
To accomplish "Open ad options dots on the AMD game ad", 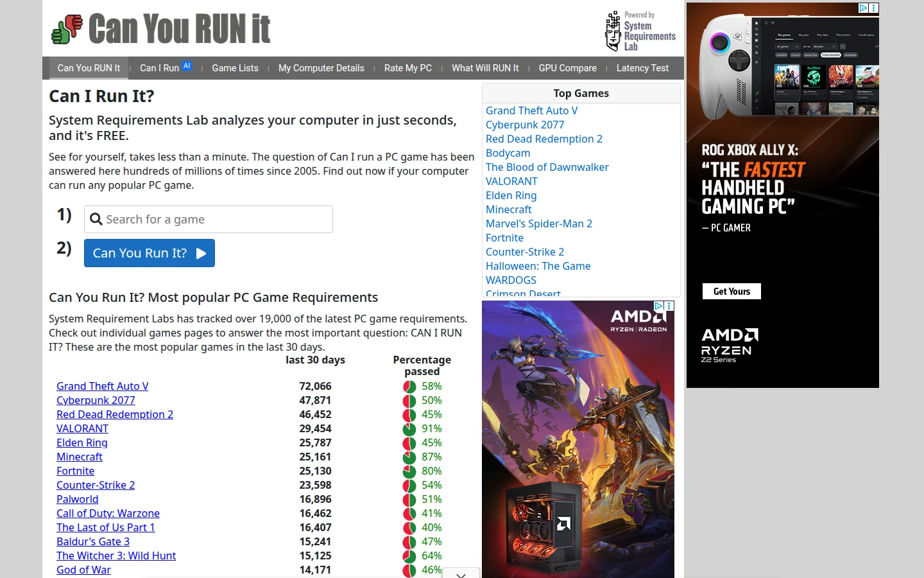I will coord(669,306).
